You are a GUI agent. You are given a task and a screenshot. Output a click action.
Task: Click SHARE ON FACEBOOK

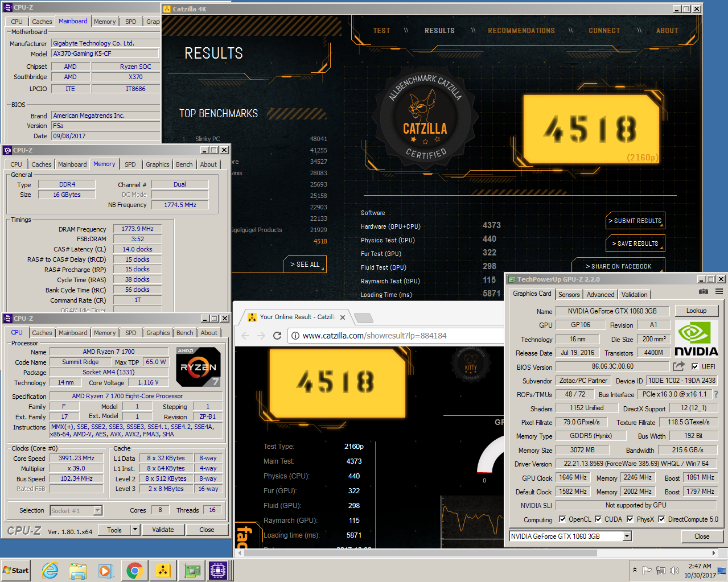(x=618, y=266)
